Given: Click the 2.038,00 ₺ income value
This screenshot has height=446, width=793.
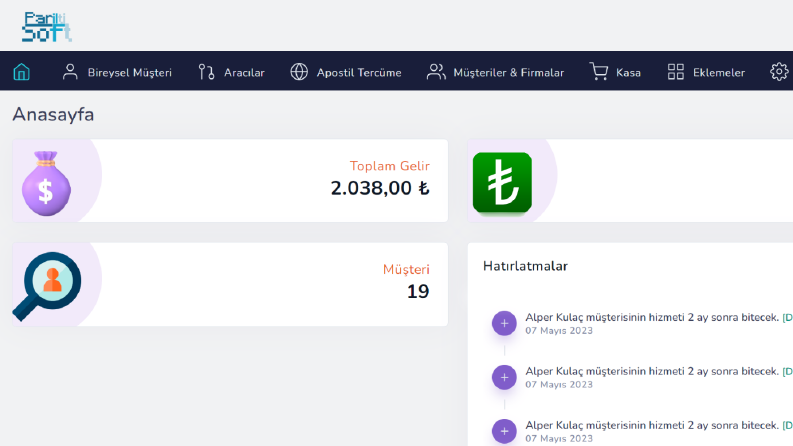Looking at the screenshot, I should [x=380, y=188].
